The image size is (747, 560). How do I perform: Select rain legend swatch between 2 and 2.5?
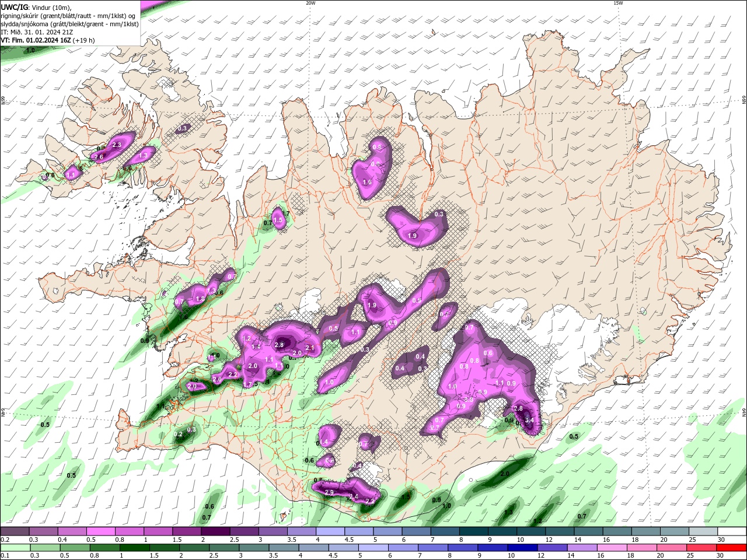[x=195, y=548]
